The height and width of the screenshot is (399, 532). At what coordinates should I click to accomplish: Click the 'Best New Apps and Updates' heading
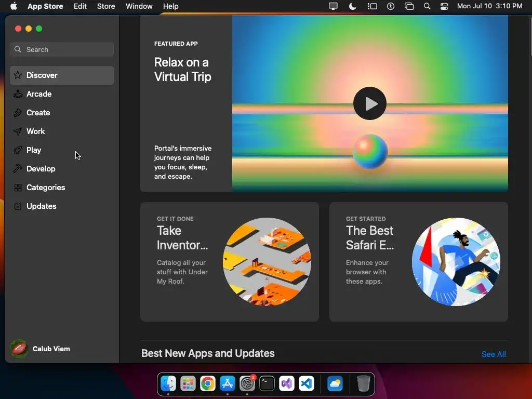[x=208, y=353]
